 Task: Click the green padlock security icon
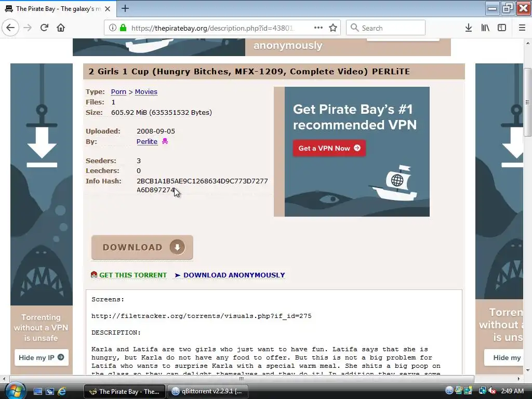[x=123, y=28]
